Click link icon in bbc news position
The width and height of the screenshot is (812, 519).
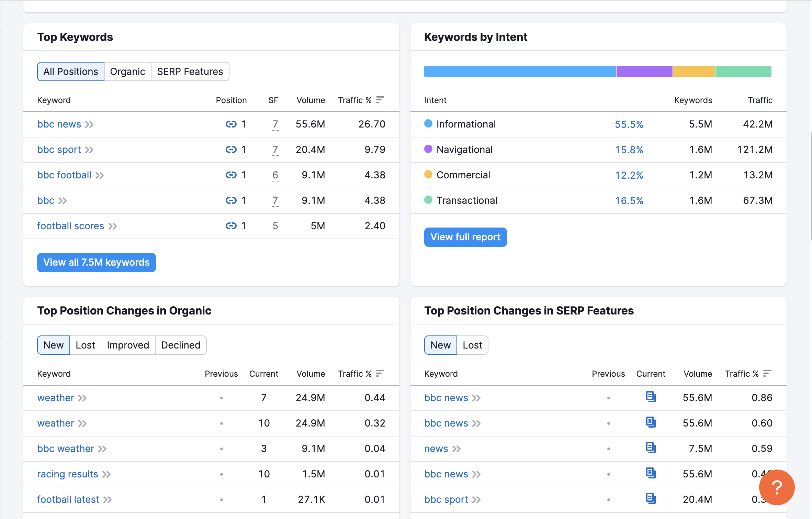[231, 124]
